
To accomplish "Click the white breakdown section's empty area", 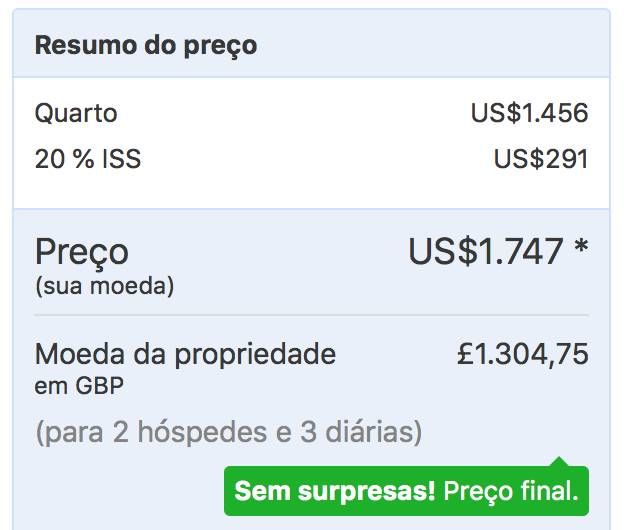I will tap(311, 190).
